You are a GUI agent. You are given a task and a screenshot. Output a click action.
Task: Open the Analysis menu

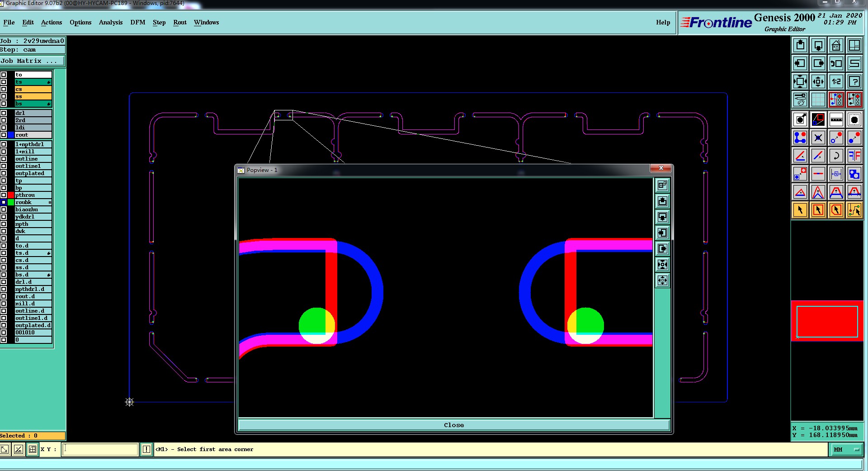pyautogui.click(x=111, y=22)
